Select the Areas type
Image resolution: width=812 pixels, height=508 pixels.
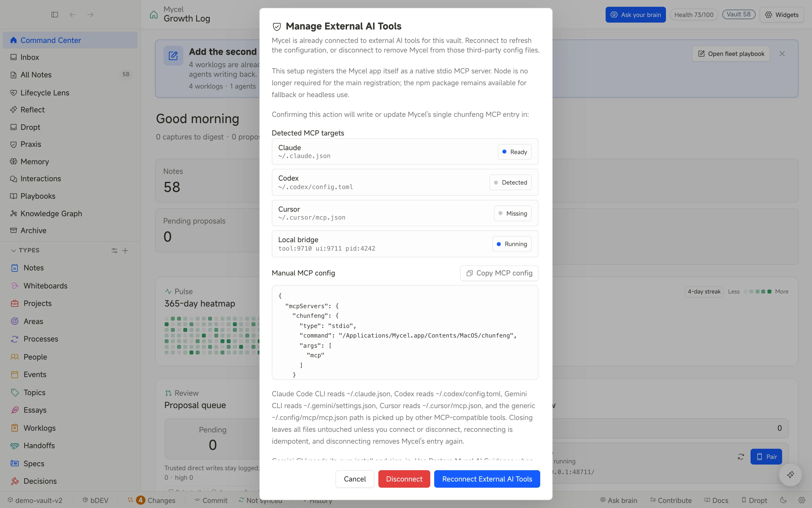[70, 321]
